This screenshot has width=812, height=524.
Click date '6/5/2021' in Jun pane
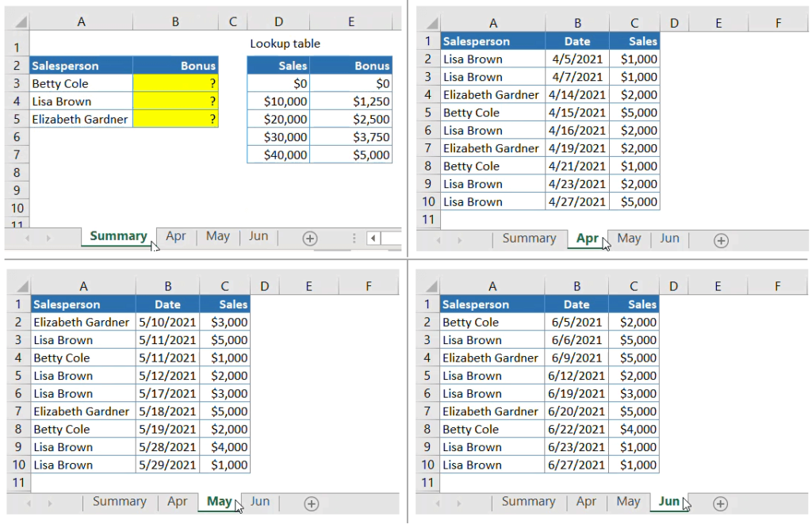(x=576, y=322)
